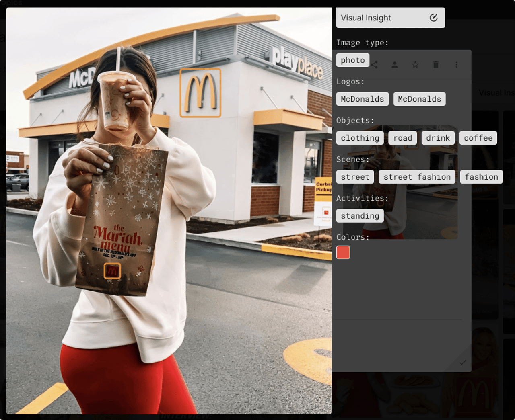This screenshot has width=515, height=420.
Task: Click the standing activity tag
Action: click(x=360, y=216)
